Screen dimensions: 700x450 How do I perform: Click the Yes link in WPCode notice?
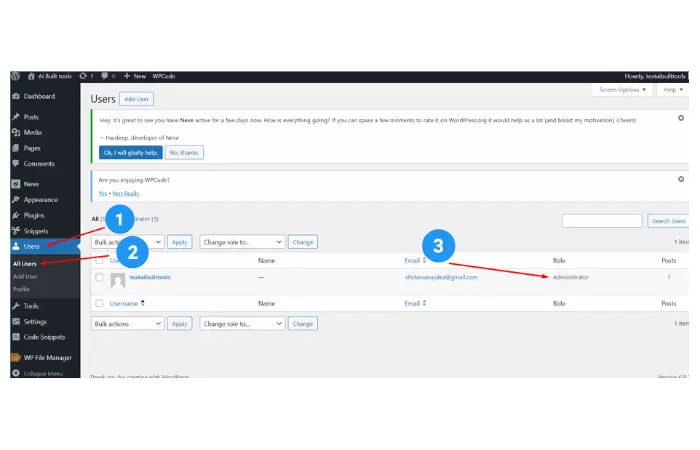click(103, 194)
